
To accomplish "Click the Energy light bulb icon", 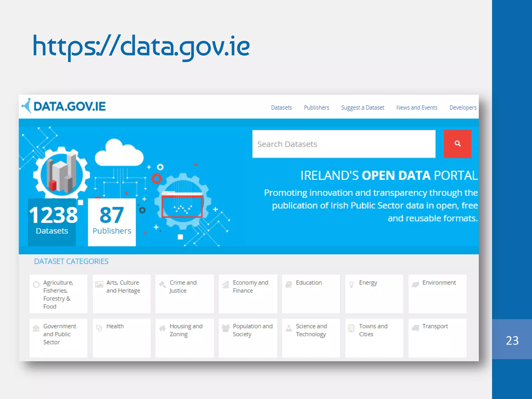I will (x=351, y=284).
